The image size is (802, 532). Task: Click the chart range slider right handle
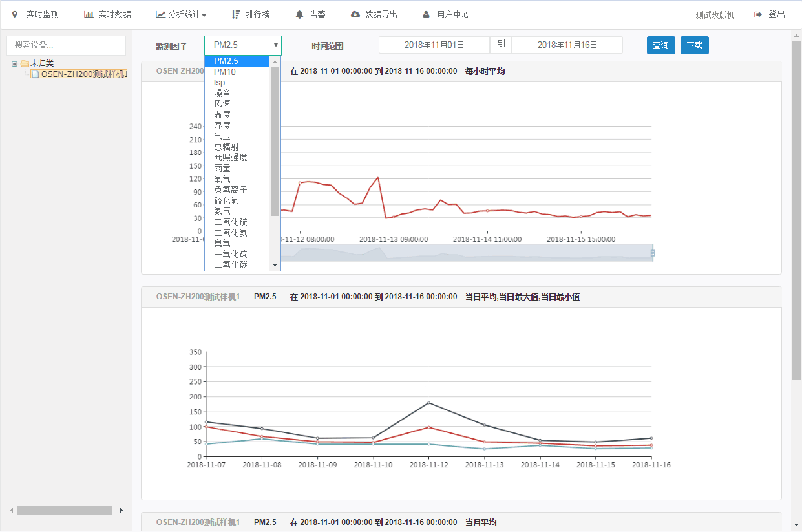(652, 253)
